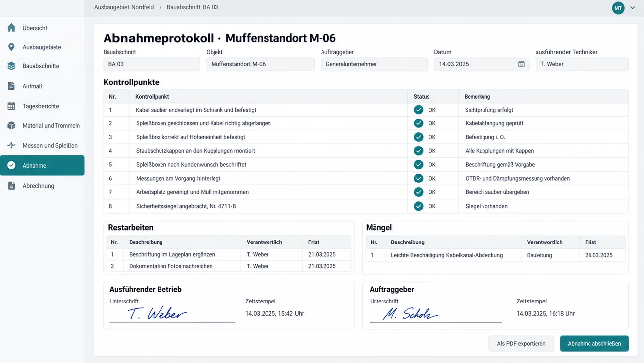644x363 pixels.
Task: Click the Aufmaß document icon
Action: 11,86
